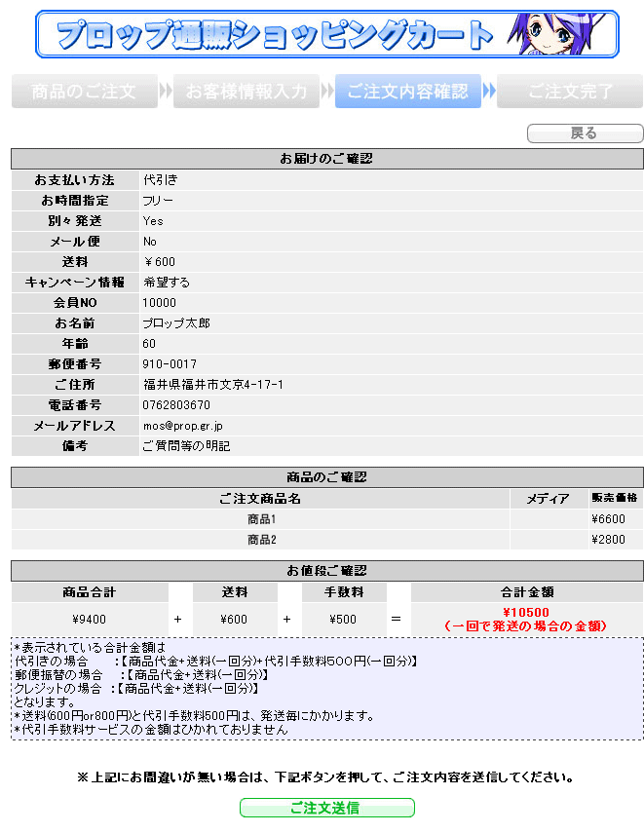Click the name プロップ太郎
The image size is (644, 833).
tap(176, 323)
